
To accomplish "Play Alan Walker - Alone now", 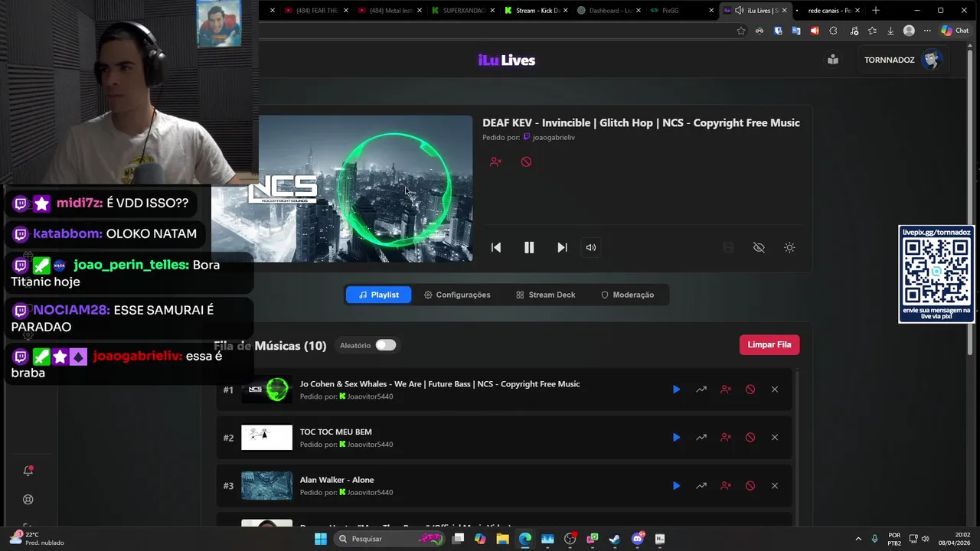I will pos(676,486).
